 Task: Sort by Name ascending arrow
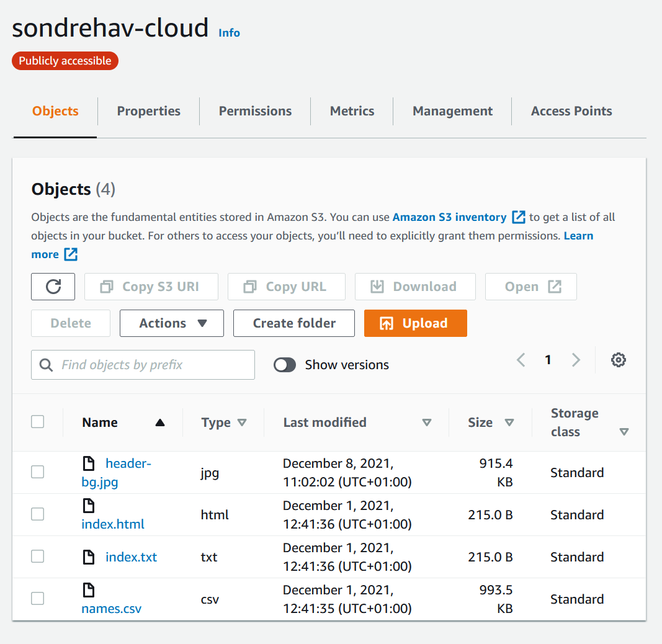(160, 423)
